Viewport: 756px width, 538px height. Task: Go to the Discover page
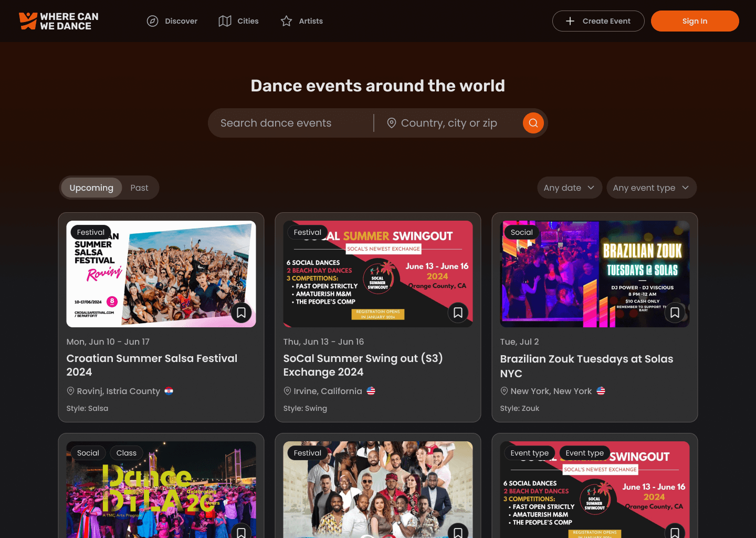click(172, 21)
